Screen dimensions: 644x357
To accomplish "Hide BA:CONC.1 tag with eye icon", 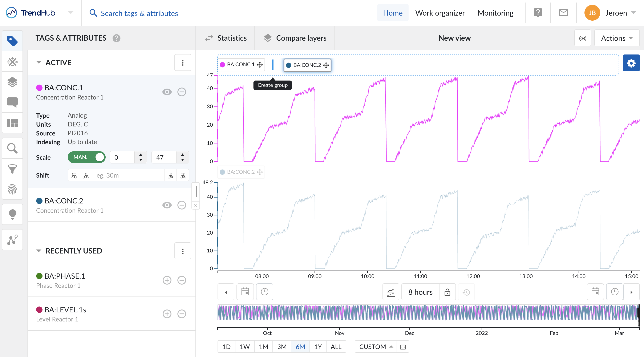I will (167, 92).
